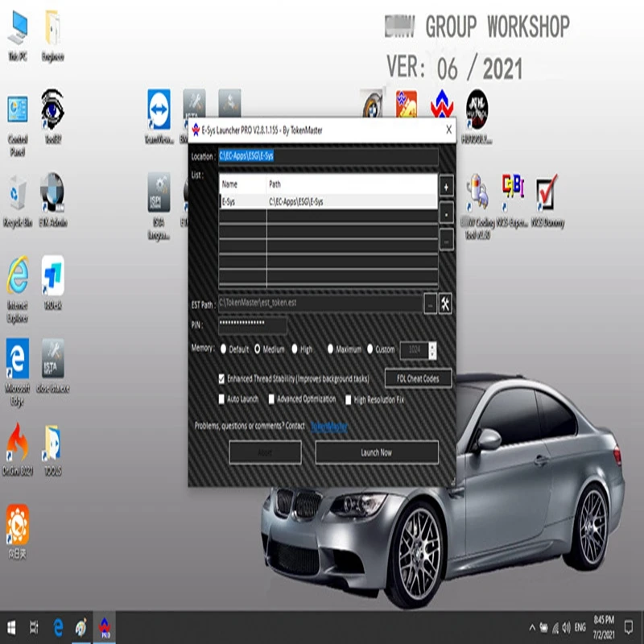Click the browse button next to EST Path
The image size is (644, 644).
(430, 304)
